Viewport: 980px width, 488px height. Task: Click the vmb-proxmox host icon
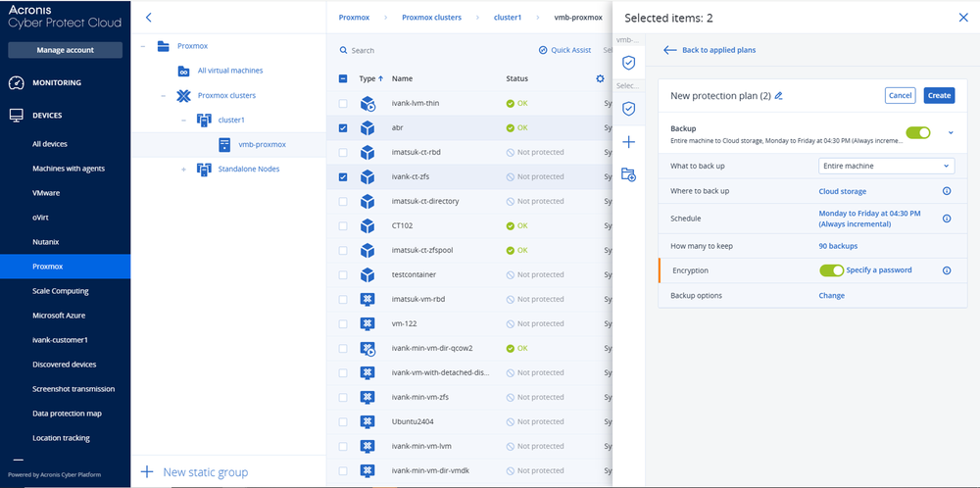224,144
